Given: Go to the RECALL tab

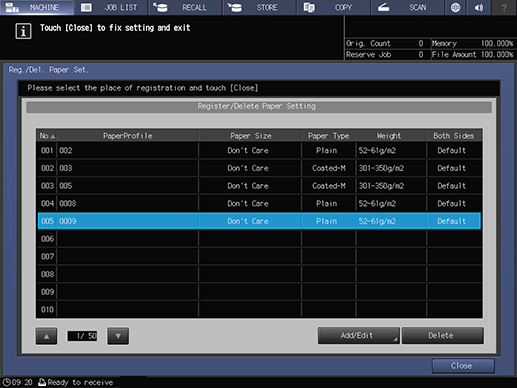Looking at the screenshot, I should click(x=185, y=7).
